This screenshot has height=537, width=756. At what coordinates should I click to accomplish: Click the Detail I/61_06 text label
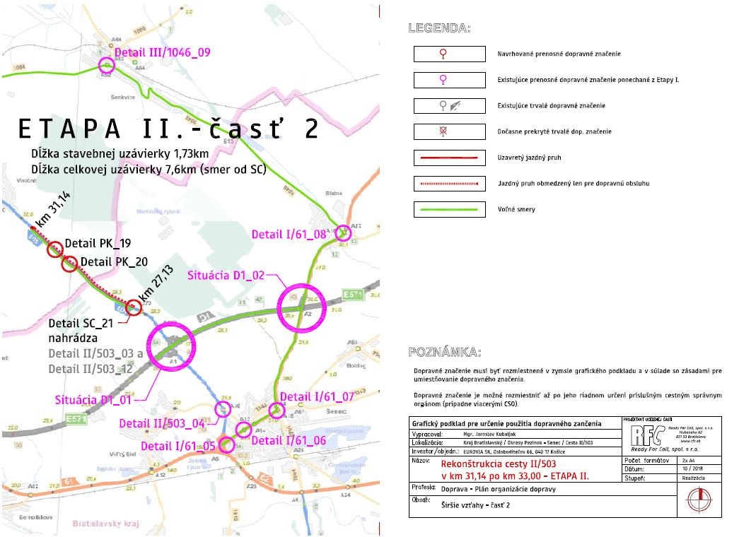pyautogui.click(x=288, y=440)
